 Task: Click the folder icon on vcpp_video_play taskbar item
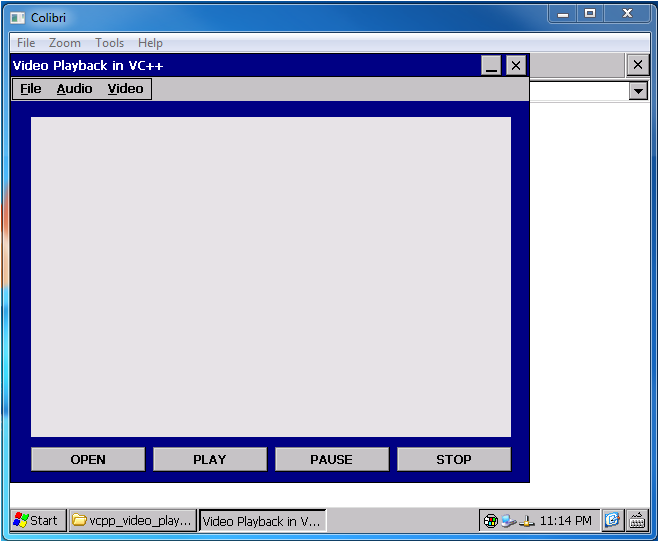(x=79, y=520)
